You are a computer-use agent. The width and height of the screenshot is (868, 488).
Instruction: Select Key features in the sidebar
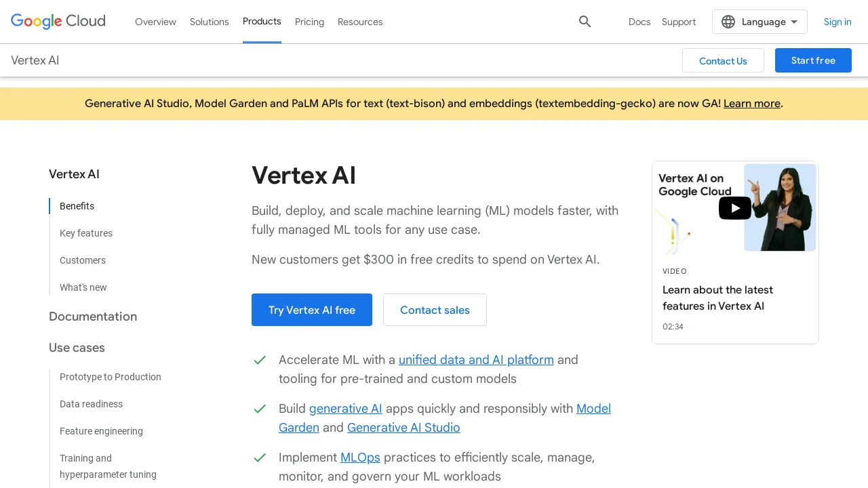(x=86, y=233)
